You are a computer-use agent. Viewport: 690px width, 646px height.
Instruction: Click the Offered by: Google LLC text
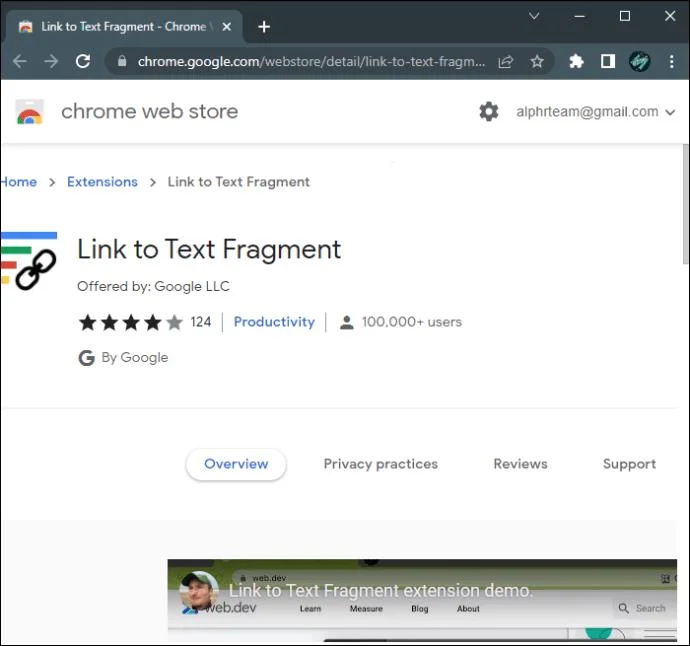[153, 286]
